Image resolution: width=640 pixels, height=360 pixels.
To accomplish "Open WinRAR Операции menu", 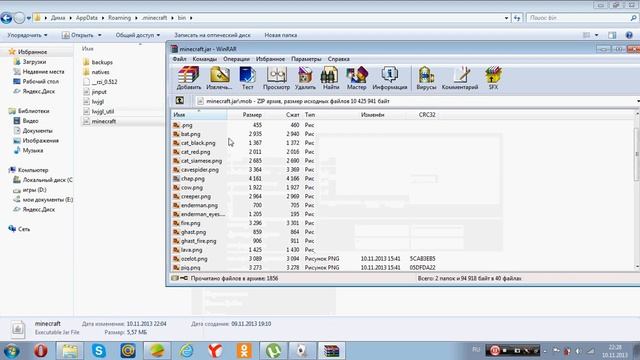I will [236, 59].
